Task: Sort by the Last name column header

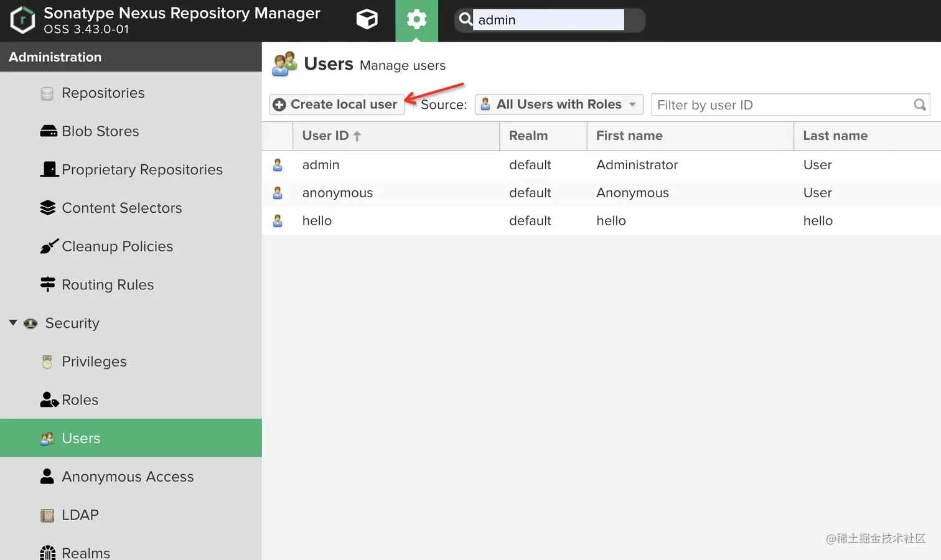Action: tap(868, 136)
